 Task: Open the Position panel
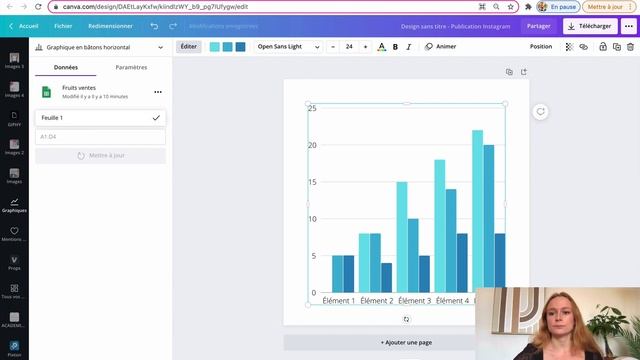point(541,47)
